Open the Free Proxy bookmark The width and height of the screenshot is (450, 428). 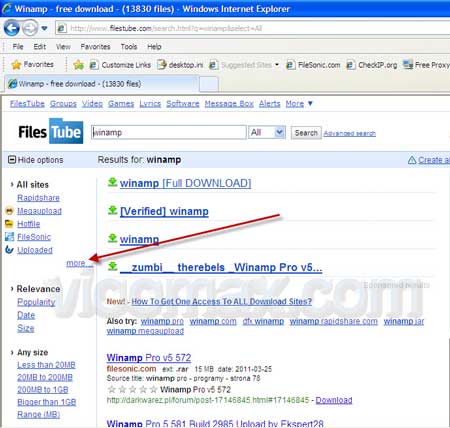[x=426, y=65]
